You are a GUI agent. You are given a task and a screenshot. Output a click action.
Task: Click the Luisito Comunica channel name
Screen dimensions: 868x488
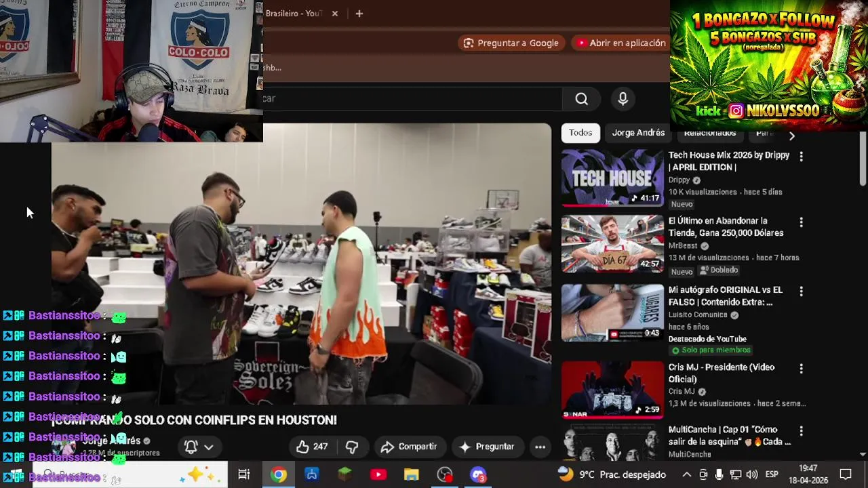[698, 315]
